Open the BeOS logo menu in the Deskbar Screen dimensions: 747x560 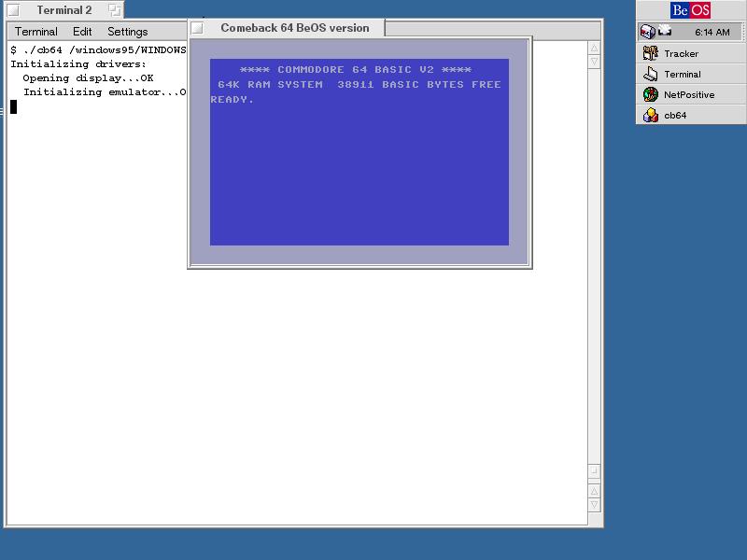(690, 10)
